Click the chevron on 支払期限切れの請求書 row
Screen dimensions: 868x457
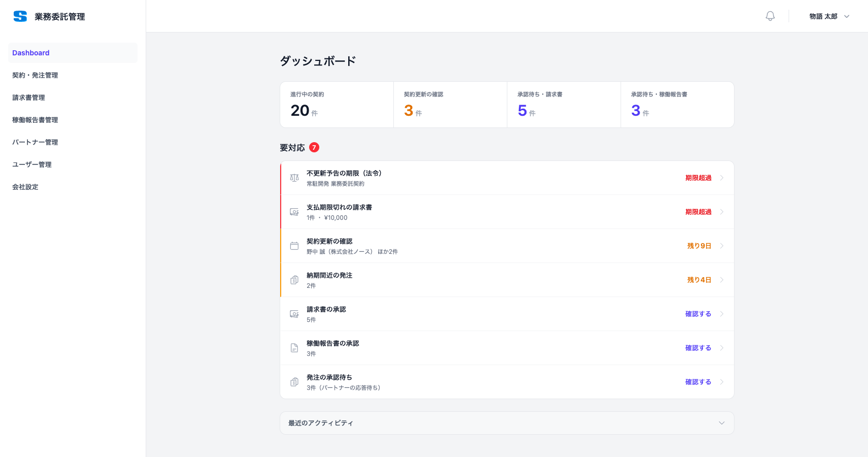click(x=722, y=212)
